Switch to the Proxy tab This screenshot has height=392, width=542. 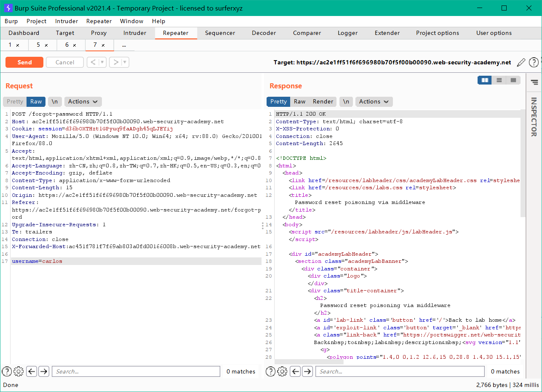point(99,33)
